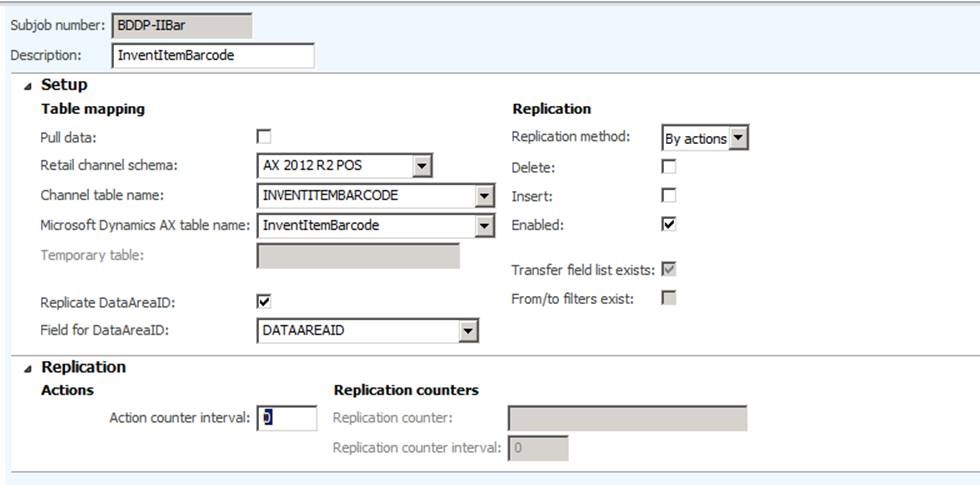Click the Replication counter interval field
This screenshot has height=485, width=980.
538,448
